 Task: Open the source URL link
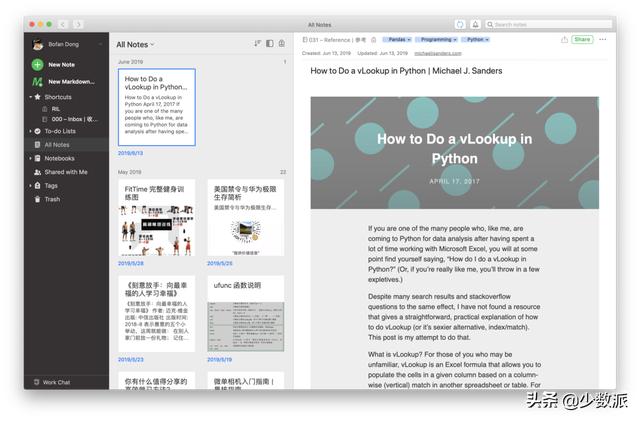pos(438,53)
